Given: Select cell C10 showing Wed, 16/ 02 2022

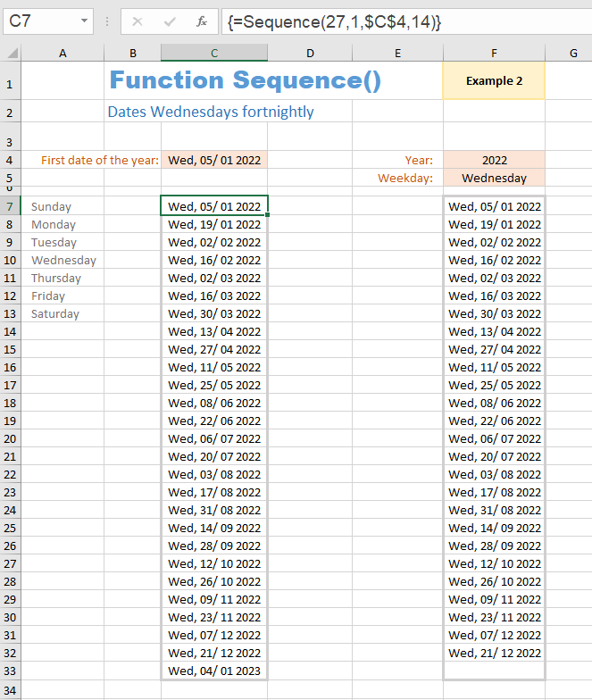Looking at the screenshot, I should pyautogui.click(x=214, y=260).
